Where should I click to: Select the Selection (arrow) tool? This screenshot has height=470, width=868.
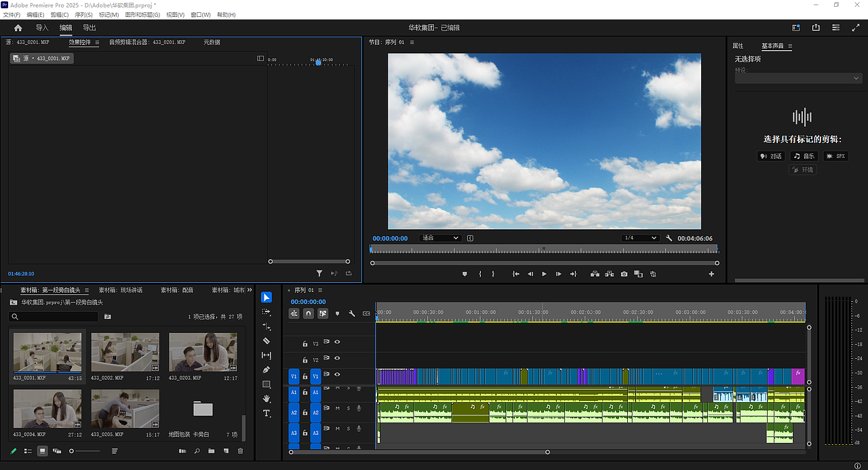pos(267,297)
